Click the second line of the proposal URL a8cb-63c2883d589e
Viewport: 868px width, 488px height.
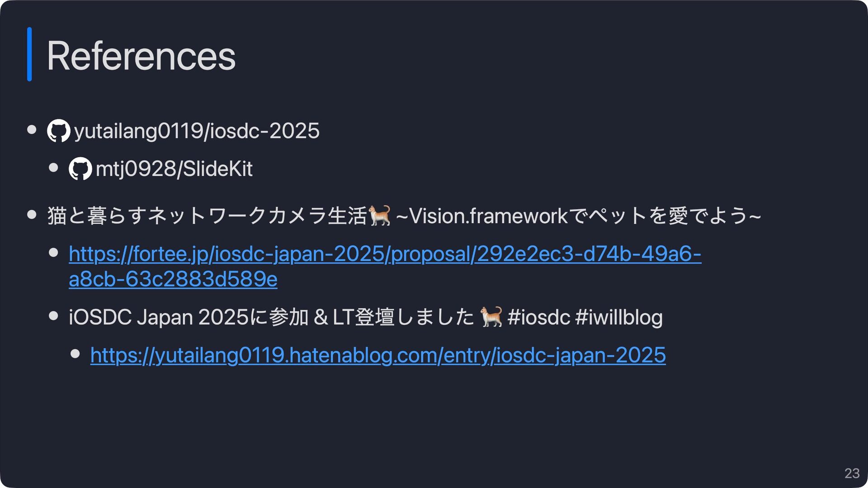tap(173, 279)
